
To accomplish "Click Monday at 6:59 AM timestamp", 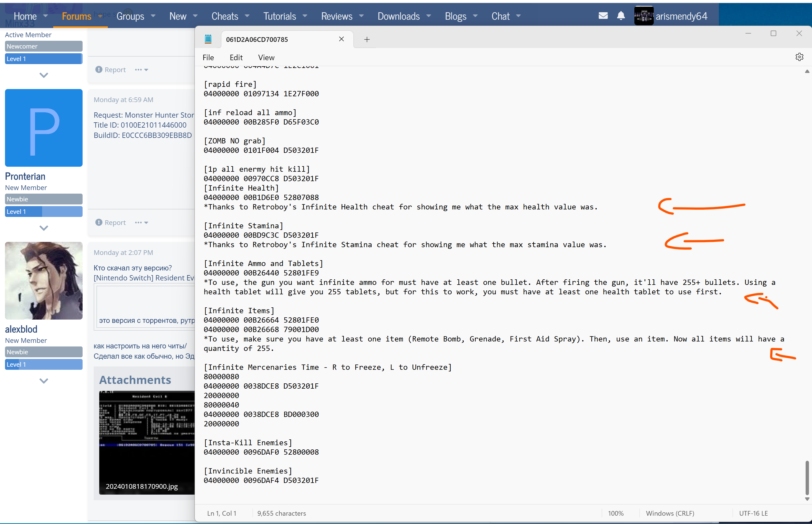I will click(x=123, y=100).
